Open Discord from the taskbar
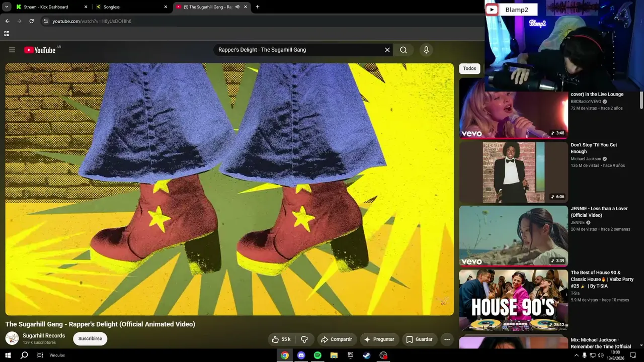The width and height of the screenshot is (644, 362). point(301,355)
